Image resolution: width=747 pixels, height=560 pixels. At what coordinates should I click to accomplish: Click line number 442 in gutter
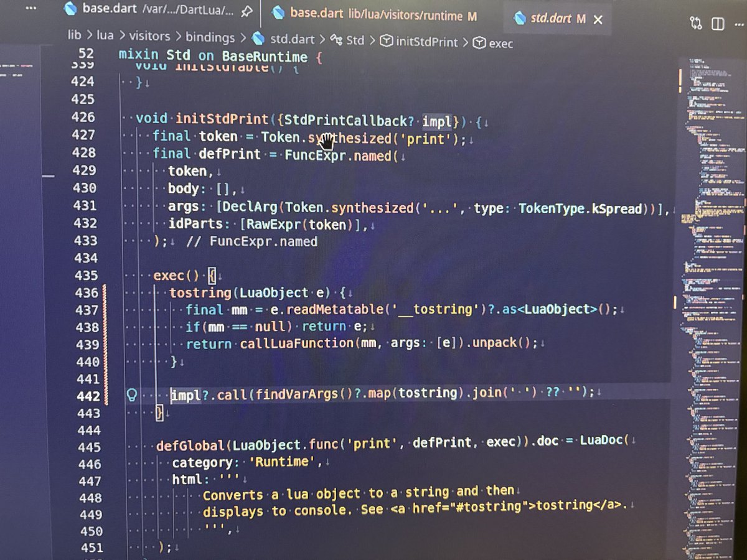click(x=88, y=396)
